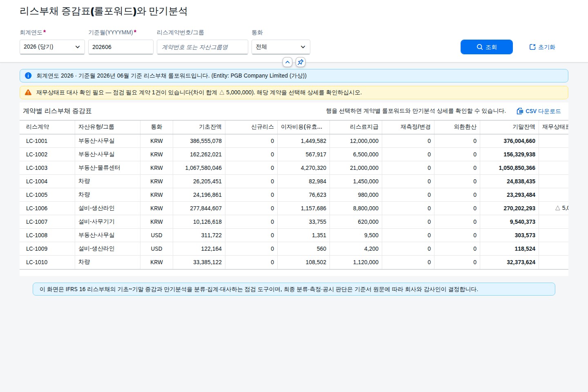The width and height of the screenshot is (588, 392).
Task: Select row LC-1005
Action: pyautogui.click(x=294, y=195)
